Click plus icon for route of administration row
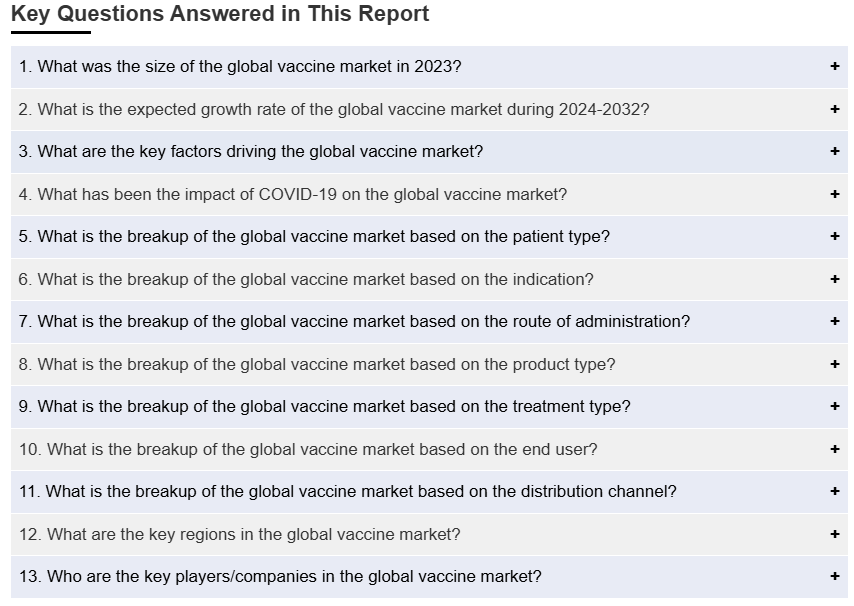The width and height of the screenshot is (854, 606). 835,321
